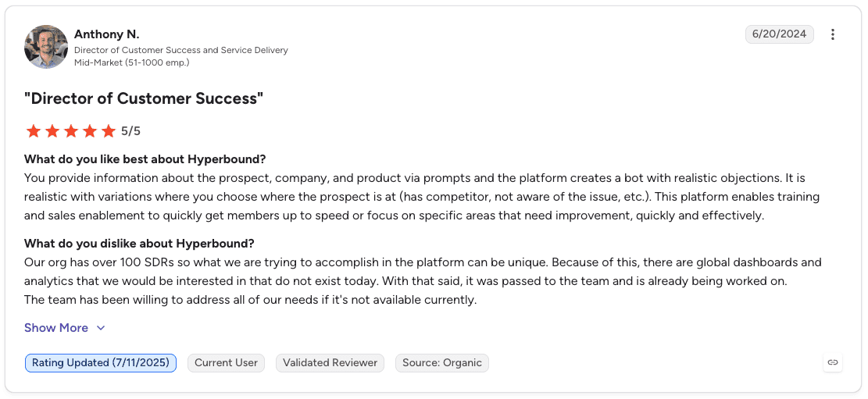
Task: Copy review link via chain icon
Action: (832, 362)
